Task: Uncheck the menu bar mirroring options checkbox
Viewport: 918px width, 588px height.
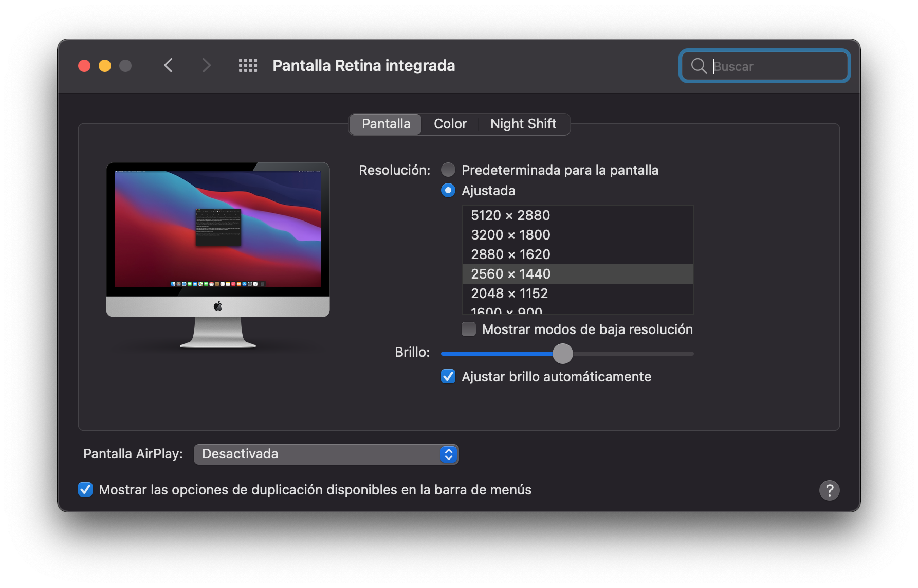Action: coord(85,490)
